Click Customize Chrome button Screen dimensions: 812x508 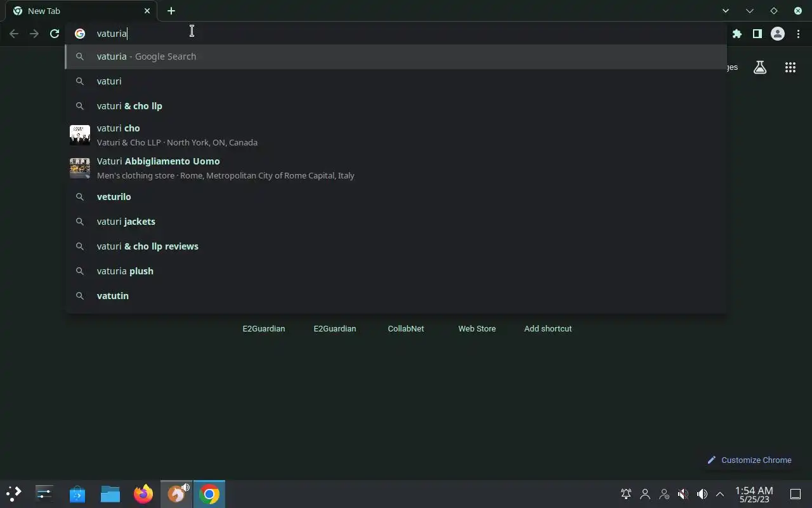click(749, 460)
